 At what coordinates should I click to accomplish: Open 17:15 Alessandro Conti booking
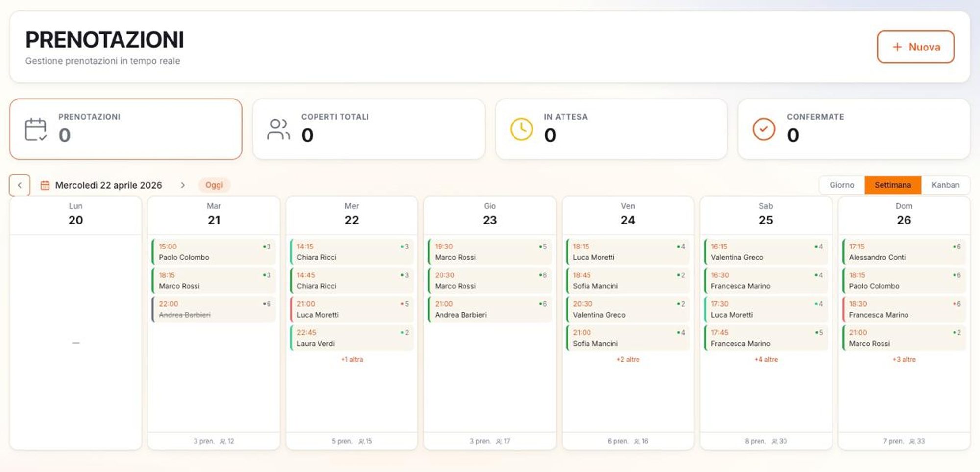point(904,252)
